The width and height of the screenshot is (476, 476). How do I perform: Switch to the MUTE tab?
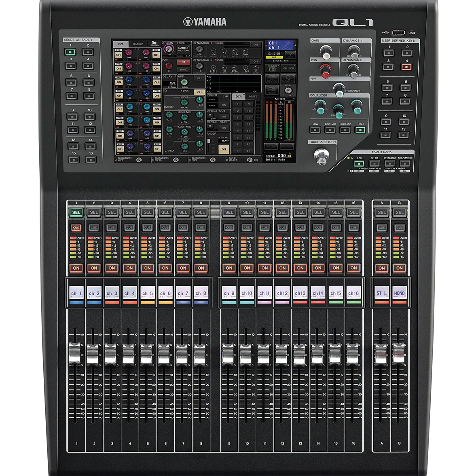pyautogui.click(x=253, y=97)
